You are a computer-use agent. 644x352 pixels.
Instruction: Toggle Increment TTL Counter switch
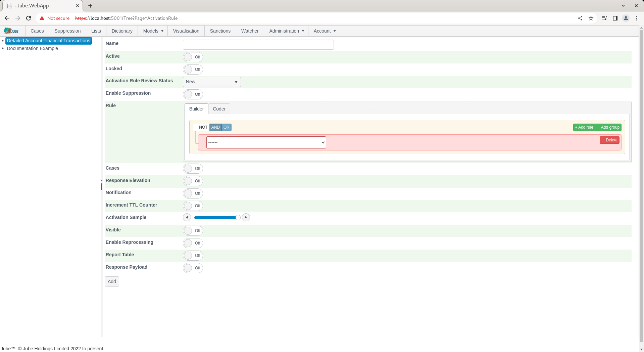[x=193, y=206]
